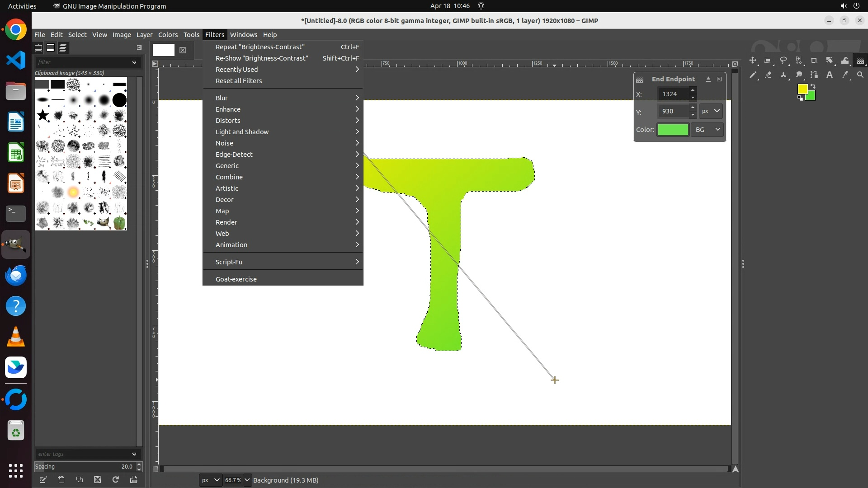The image size is (868, 488).
Task: Swap the foreground and background colors
Action: (812, 86)
